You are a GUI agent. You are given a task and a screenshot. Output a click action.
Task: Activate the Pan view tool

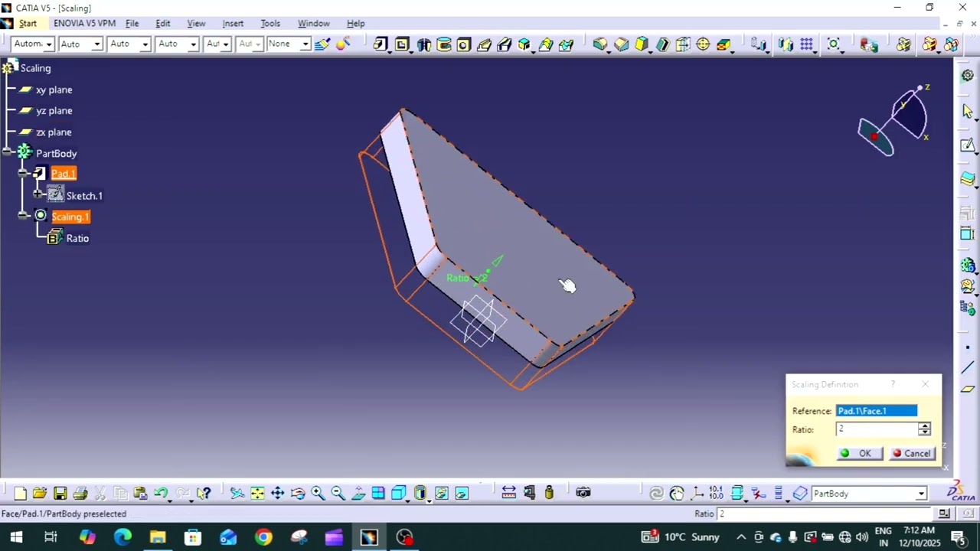pos(278,494)
